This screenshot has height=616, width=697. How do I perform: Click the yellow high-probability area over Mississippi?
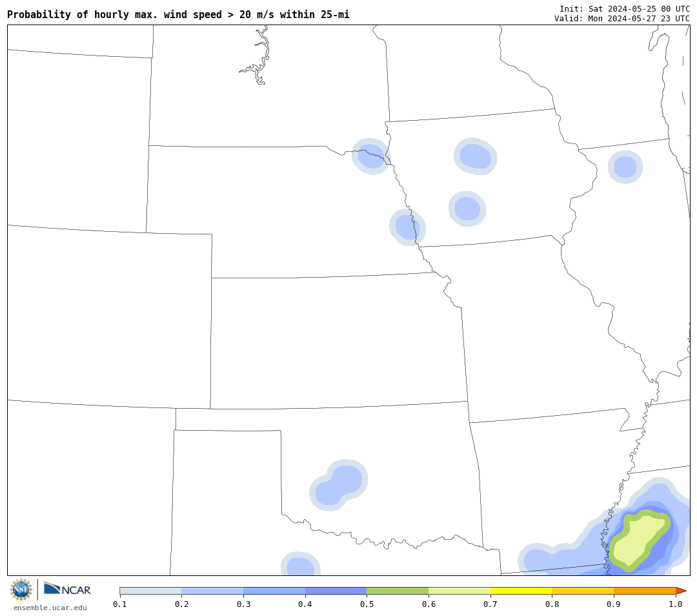coord(638,540)
